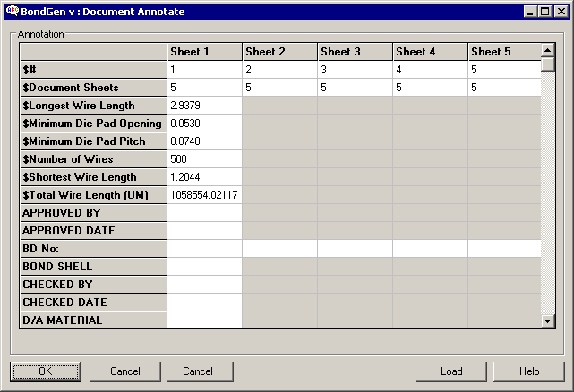Image resolution: width=574 pixels, height=392 pixels.
Task: Click the empty BOND SHELL cell for Sheet 1
Action: coord(205,267)
